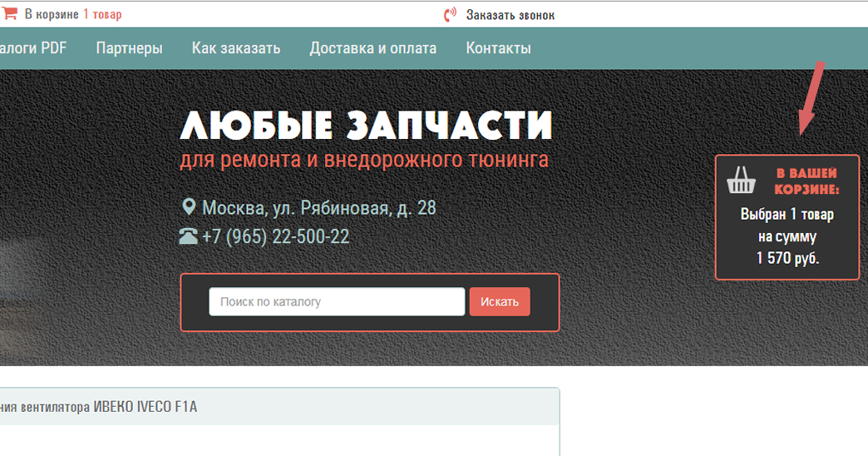Click the address 'Москва, ул. Рябиновая, д. 28'
This screenshot has height=456, width=868.
(x=319, y=208)
